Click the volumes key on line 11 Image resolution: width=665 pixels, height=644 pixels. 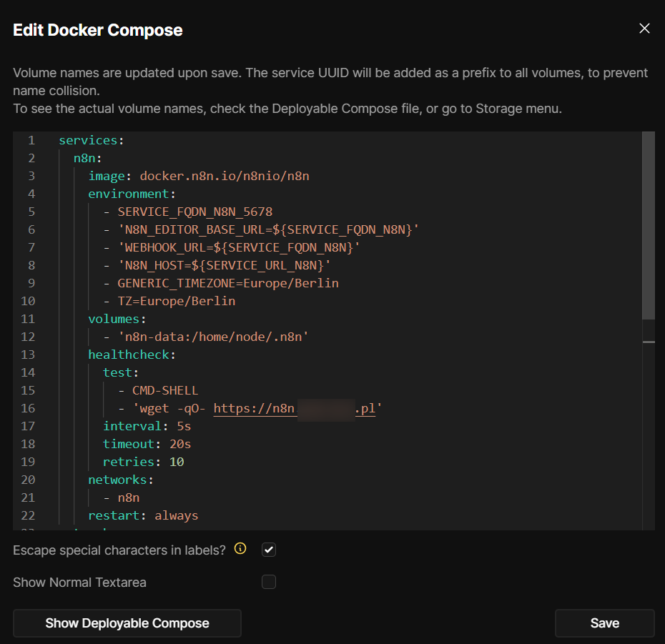point(114,319)
